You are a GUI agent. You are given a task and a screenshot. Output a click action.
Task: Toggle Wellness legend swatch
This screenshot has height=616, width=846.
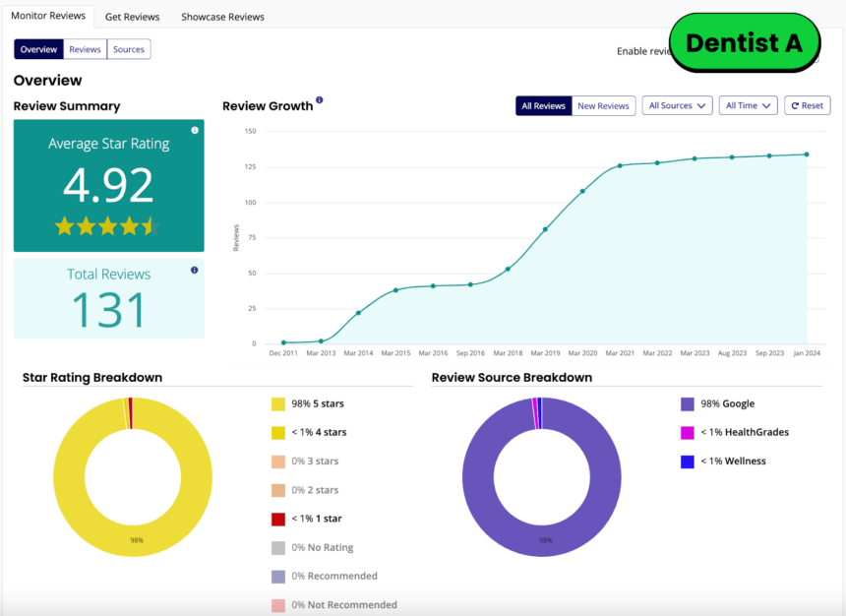687,461
